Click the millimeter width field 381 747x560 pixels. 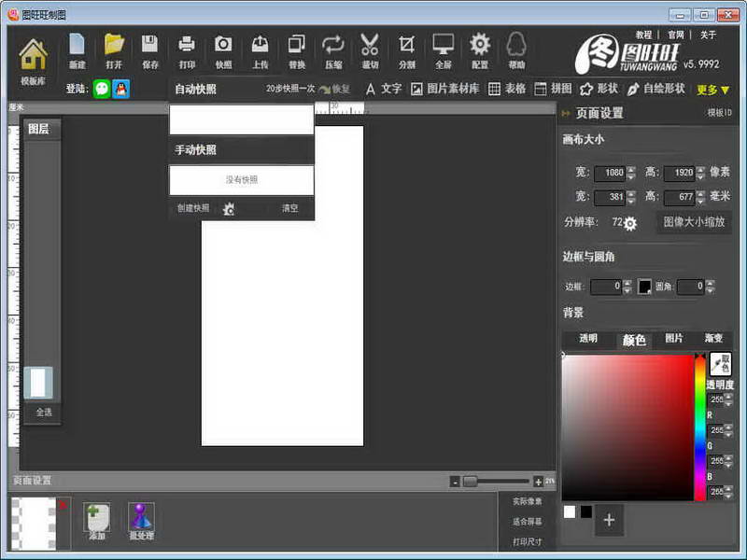click(610, 197)
